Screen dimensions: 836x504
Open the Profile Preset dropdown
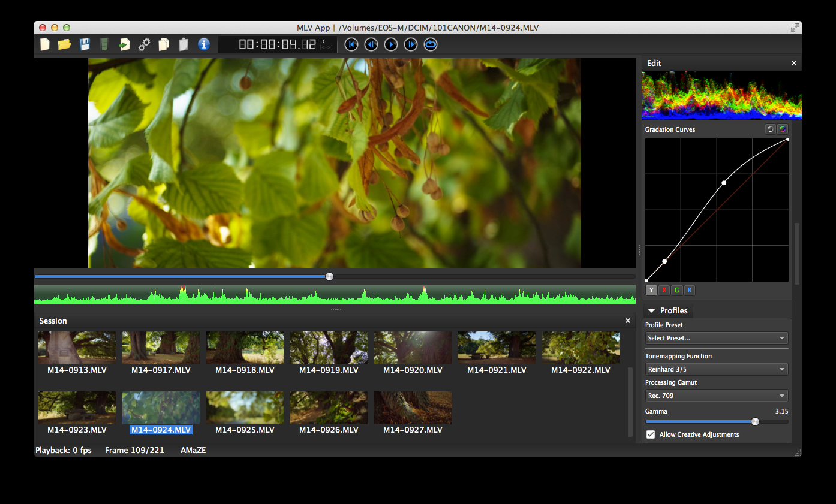coord(717,338)
